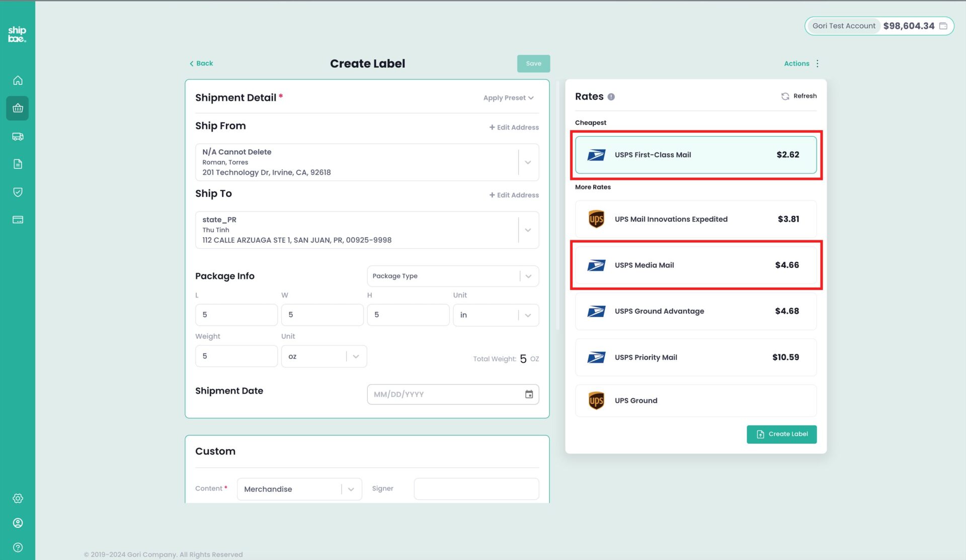Click the Create Label button
The image size is (966, 560).
coord(782,434)
